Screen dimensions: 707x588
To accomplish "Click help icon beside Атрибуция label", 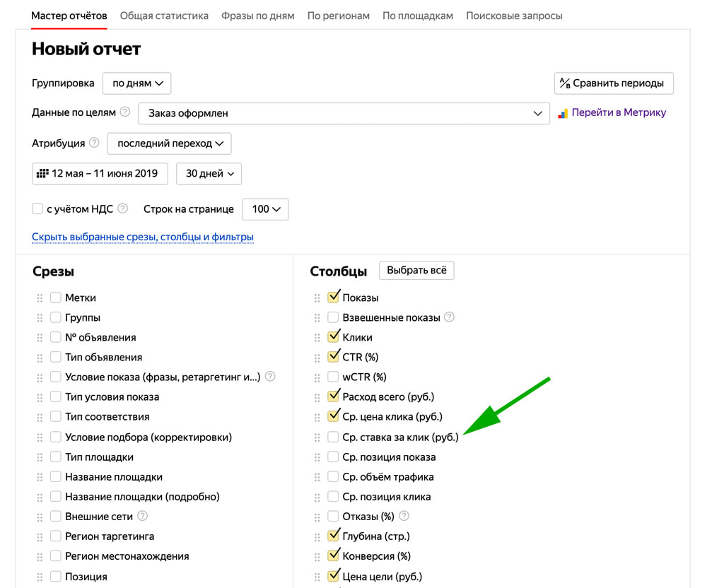I will coord(94,143).
